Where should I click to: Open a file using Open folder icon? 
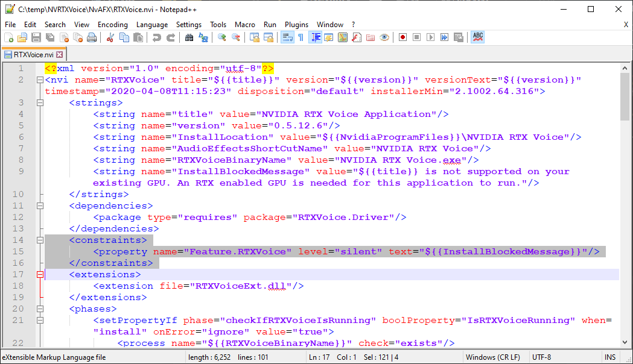22,37
